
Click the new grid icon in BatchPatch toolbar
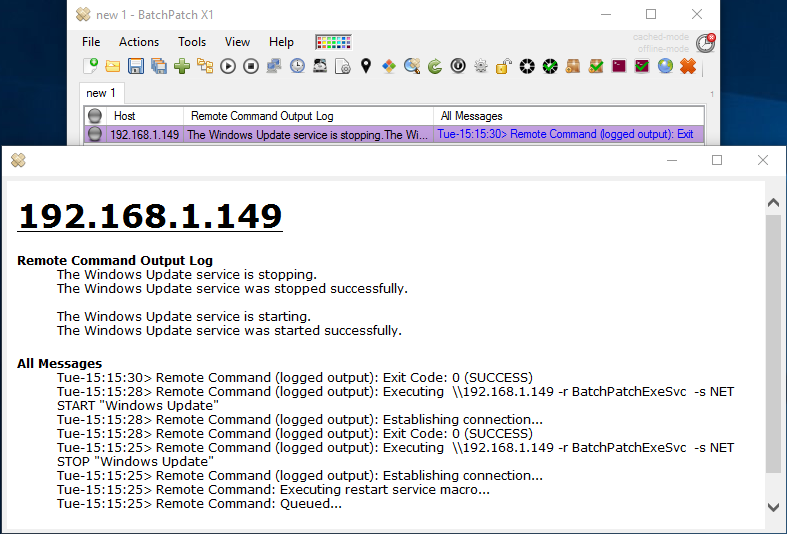[x=90, y=66]
